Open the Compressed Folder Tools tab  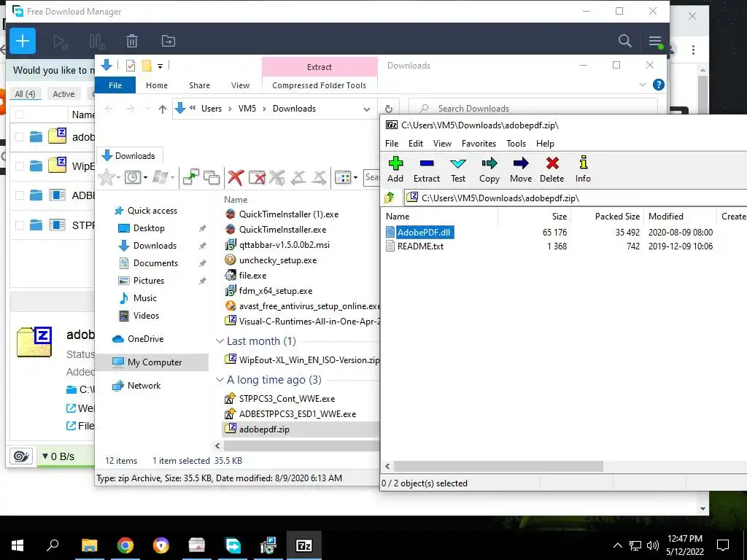coord(320,85)
